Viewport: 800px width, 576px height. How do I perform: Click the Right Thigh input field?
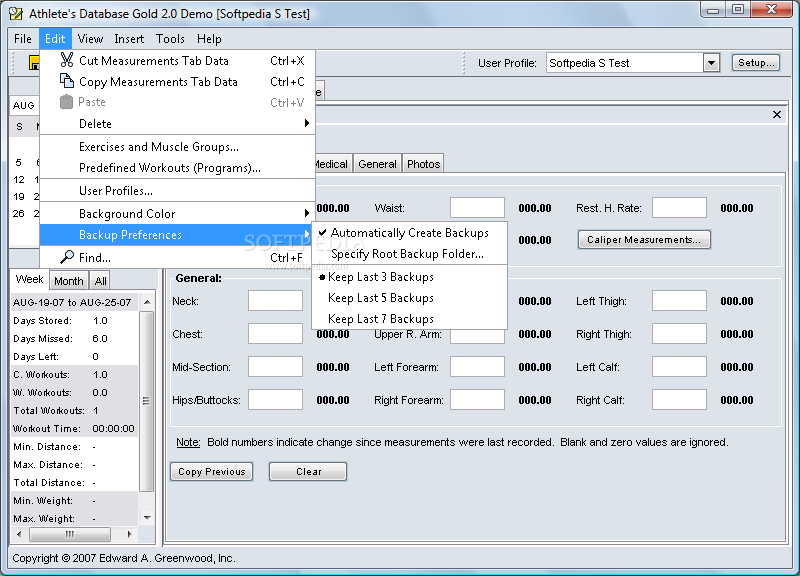[x=679, y=334]
